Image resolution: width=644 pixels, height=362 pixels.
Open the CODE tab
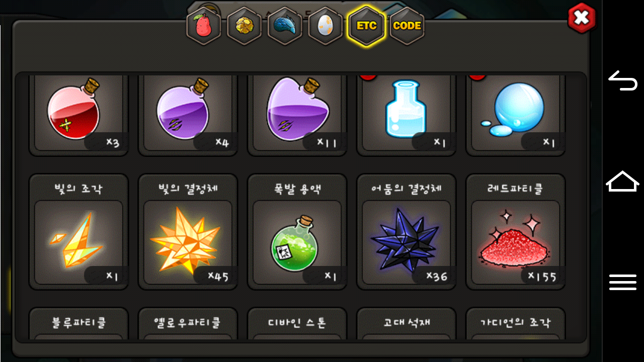[407, 26]
